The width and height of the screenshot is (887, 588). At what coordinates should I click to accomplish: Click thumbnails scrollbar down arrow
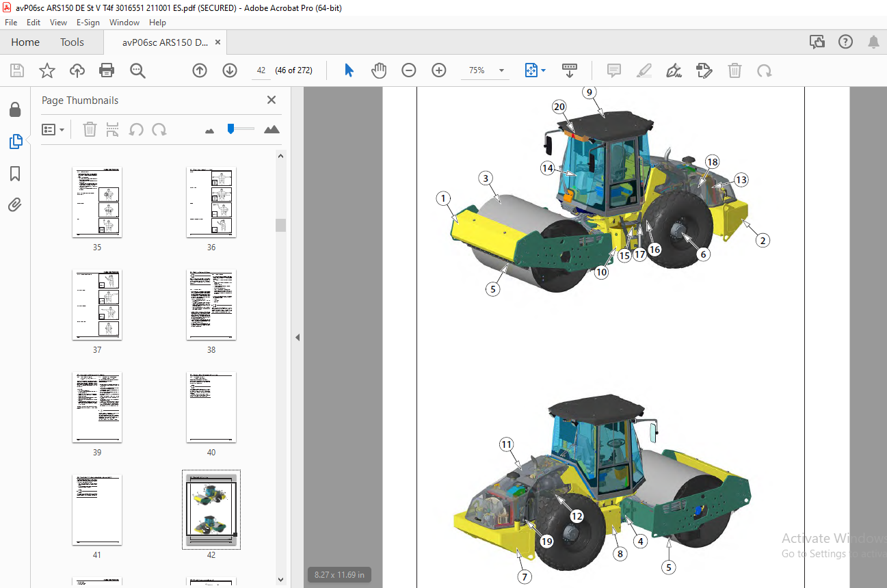pos(280,580)
